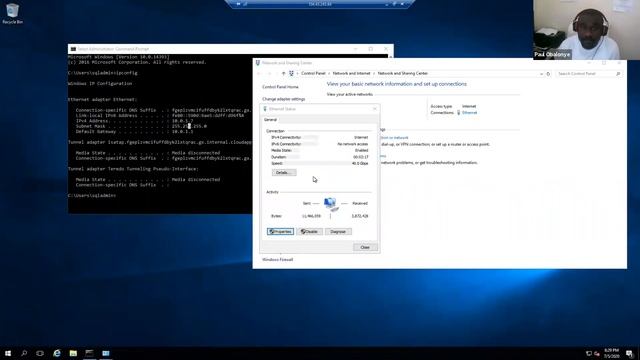Viewport: 640px width, 360px height.
Task: Click webcam thumbnail of Paul Obalonye
Action: click(587, 30)
